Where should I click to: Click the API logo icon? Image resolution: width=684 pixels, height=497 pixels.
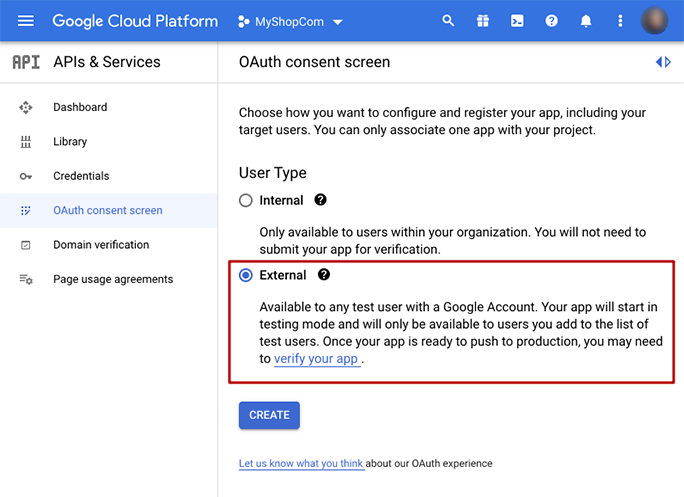(x=26, y=62)
